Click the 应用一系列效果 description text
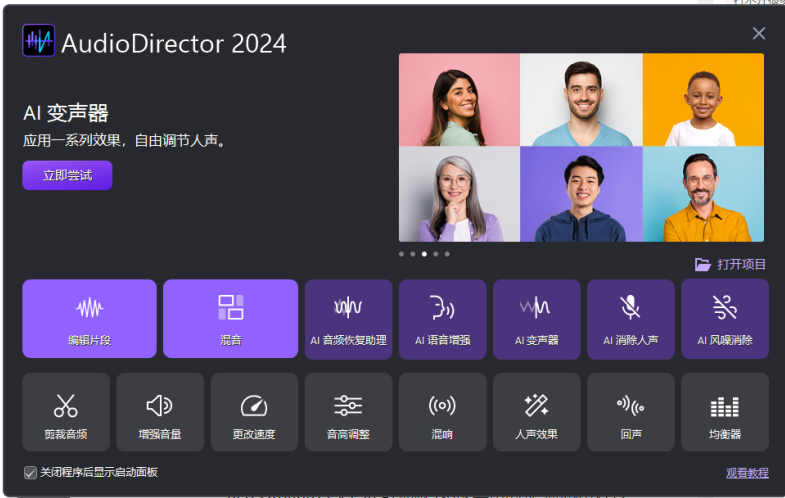The height and width of the screenshot is (498, 785). (x=125, y=141)
